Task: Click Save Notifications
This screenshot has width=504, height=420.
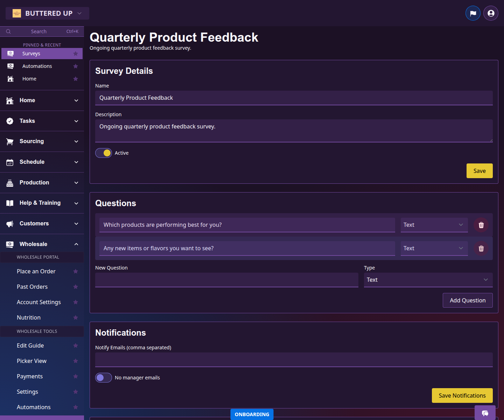Action: tap(462, 395)
